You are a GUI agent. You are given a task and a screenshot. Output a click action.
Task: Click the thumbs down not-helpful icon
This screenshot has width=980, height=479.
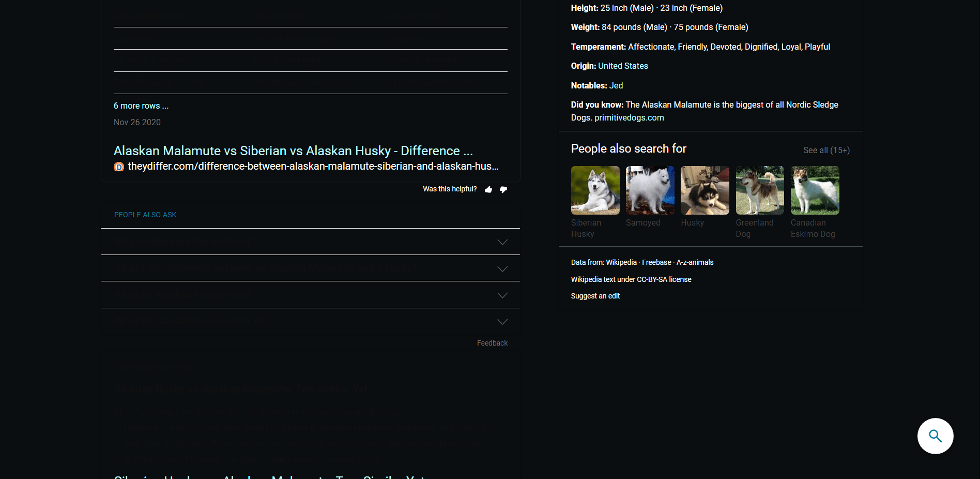pyautogui.click(x=503, y=189)
